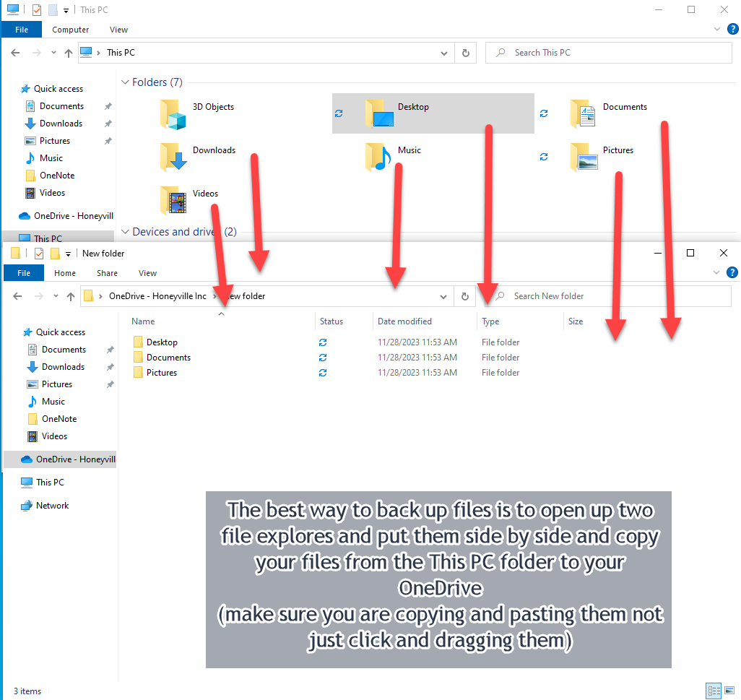Open the View tab in This PC window

click(x=118, y=30)
